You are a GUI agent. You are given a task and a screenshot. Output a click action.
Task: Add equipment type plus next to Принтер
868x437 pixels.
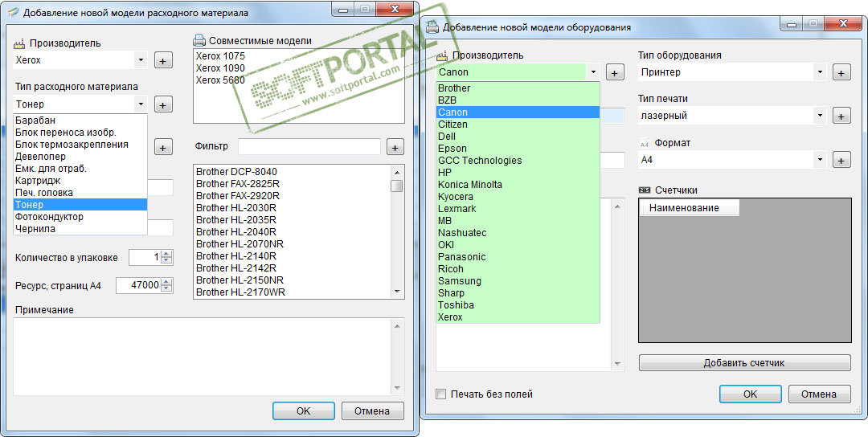tap(841, 72)
